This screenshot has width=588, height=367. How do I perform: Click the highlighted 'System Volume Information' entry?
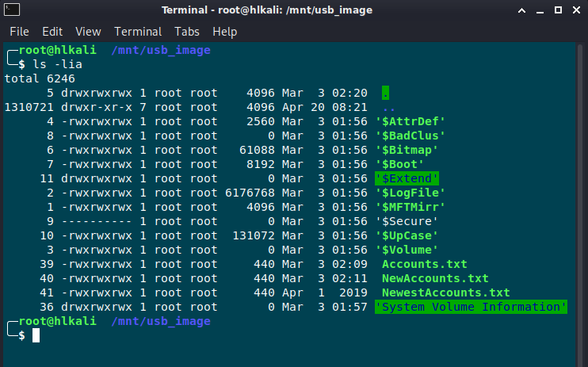click(x=471, y=307)
